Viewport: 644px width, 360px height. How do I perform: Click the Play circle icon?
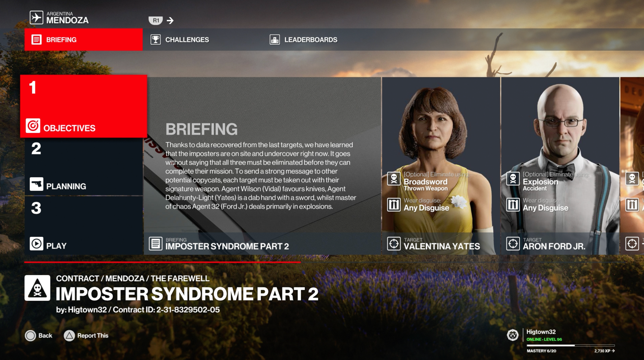tap(37, 243)
